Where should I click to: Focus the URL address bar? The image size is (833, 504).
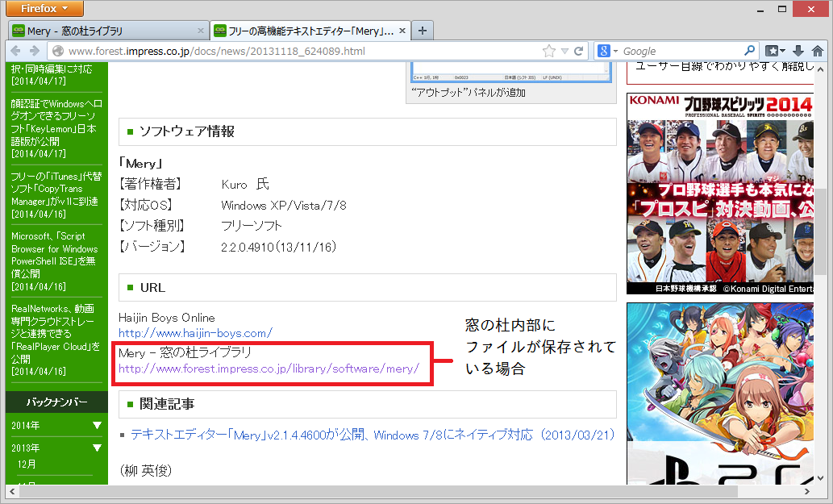303,51
